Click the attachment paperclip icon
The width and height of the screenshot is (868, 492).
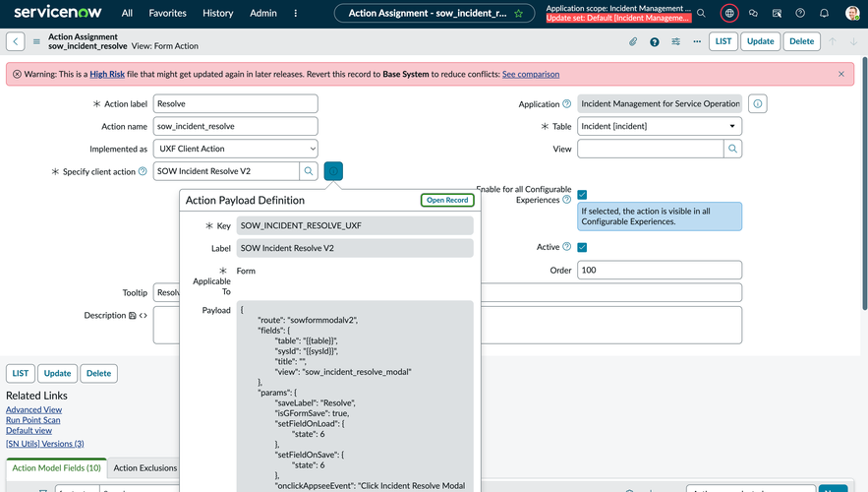coord(633,41)
